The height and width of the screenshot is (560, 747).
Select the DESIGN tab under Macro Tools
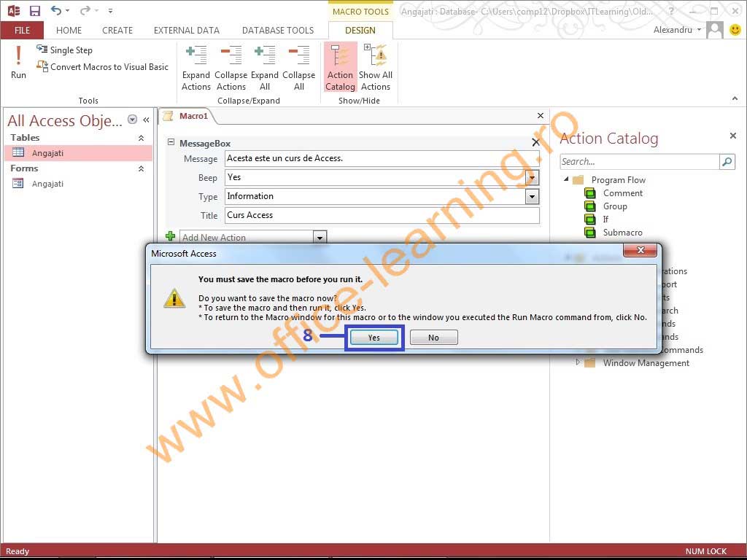point(360,31)
